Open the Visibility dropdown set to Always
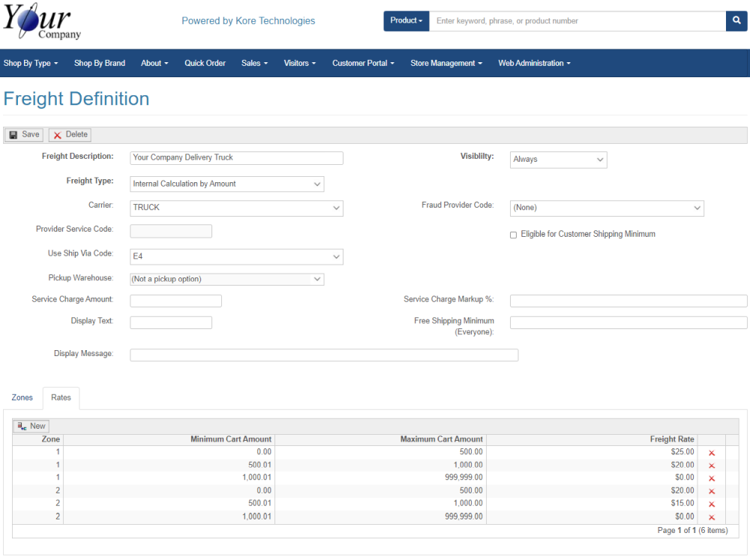Image resolution: width=750 pixels, height=560 pixels. (x=558, y=160)
